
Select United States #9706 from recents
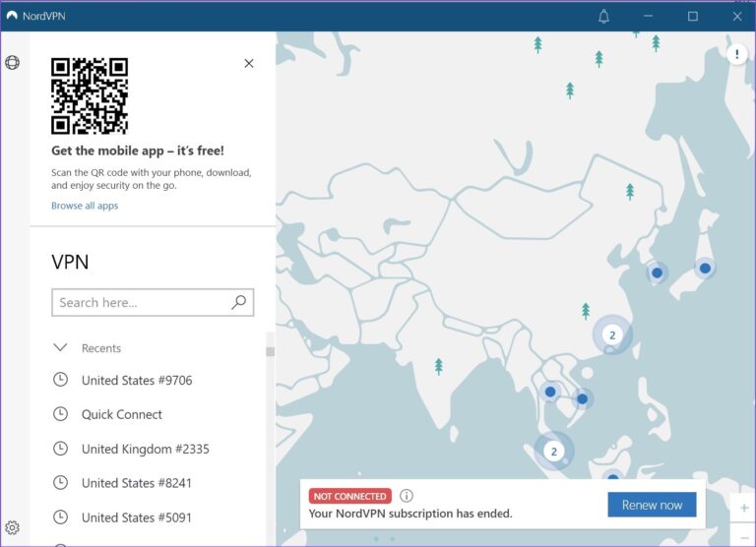click(137, 381)
